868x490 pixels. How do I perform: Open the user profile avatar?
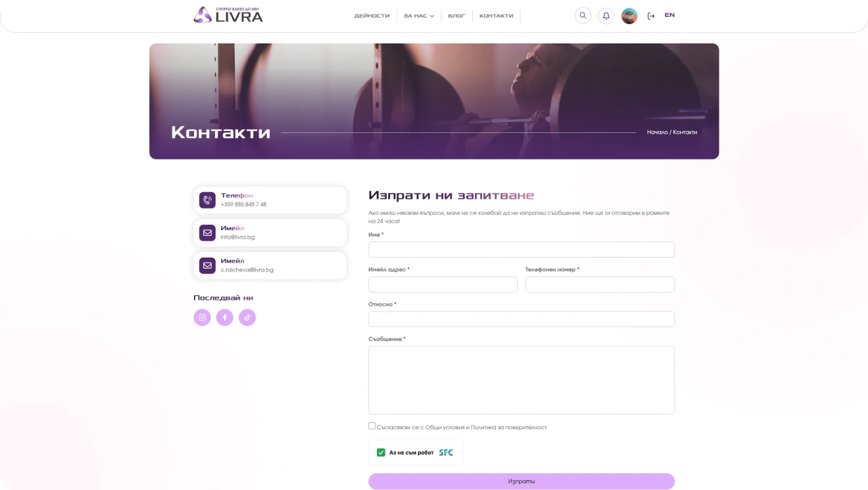[629, 15]
